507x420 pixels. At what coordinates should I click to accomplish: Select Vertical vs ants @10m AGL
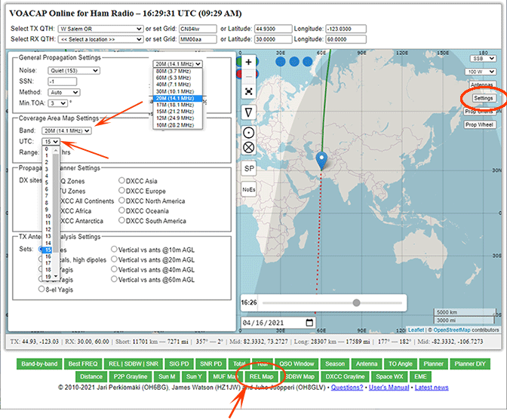point(114,249)
